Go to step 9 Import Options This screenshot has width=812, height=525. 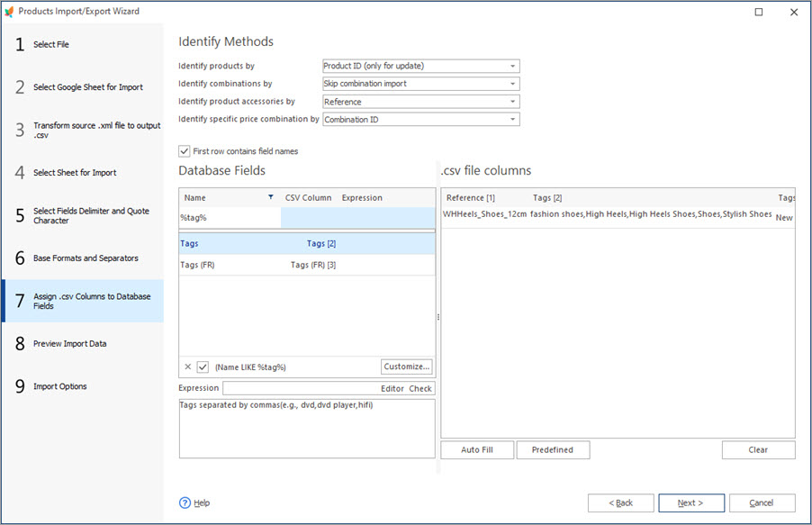(x=83, y=386)
